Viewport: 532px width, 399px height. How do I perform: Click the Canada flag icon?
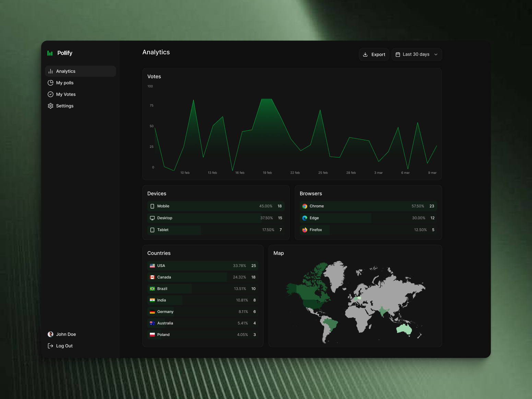[x=152, y=277]
